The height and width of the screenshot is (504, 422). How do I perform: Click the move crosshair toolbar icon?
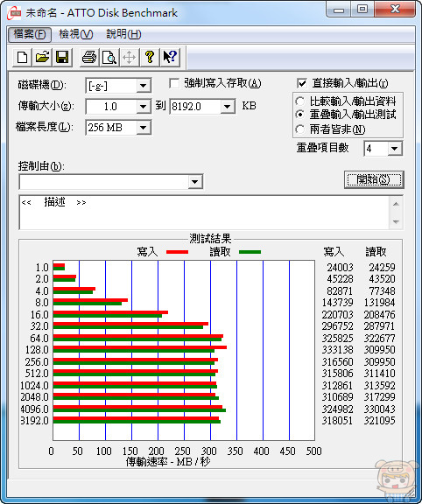click(x=130, y=58)
